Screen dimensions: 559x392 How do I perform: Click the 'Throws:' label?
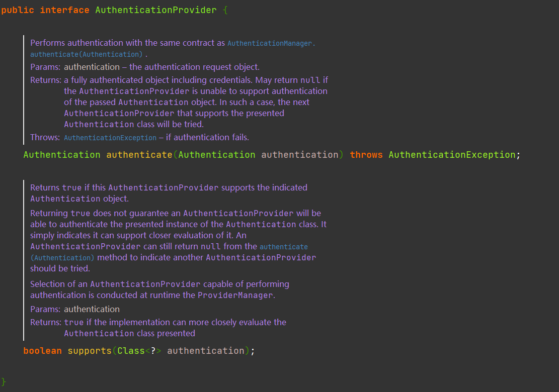coord(45,137)
